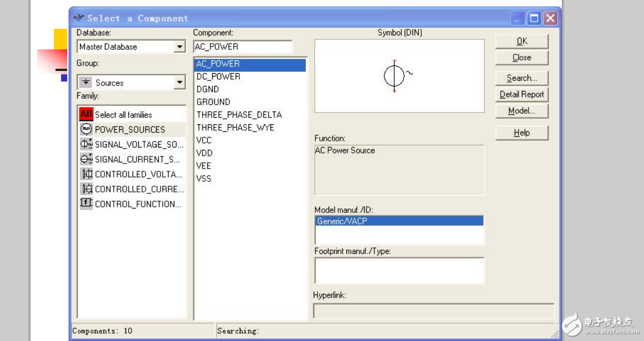
Task: Click the red 'All' select all families icon
Action: 86,115
